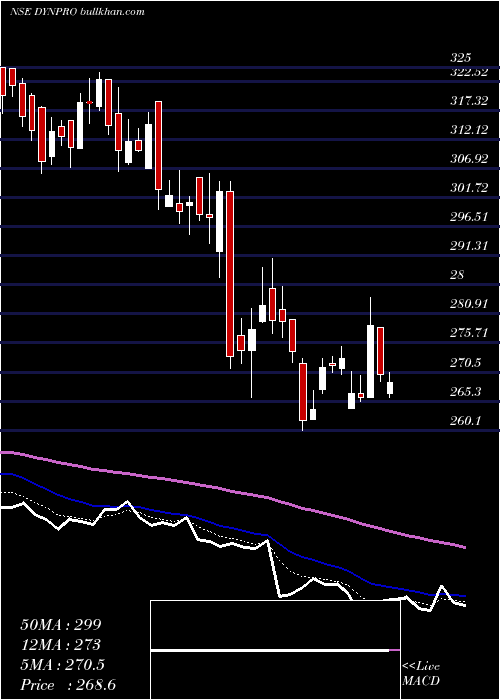Click the 270.5 price axis label

click(466, 362)
